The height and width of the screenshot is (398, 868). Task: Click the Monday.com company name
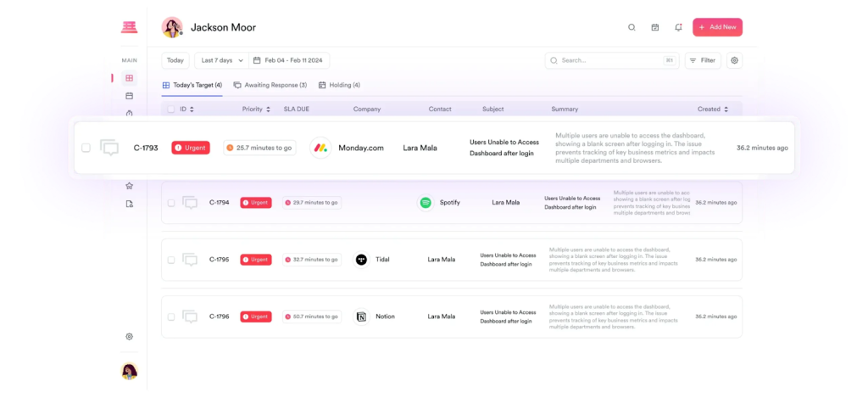[x=361, y=148]
